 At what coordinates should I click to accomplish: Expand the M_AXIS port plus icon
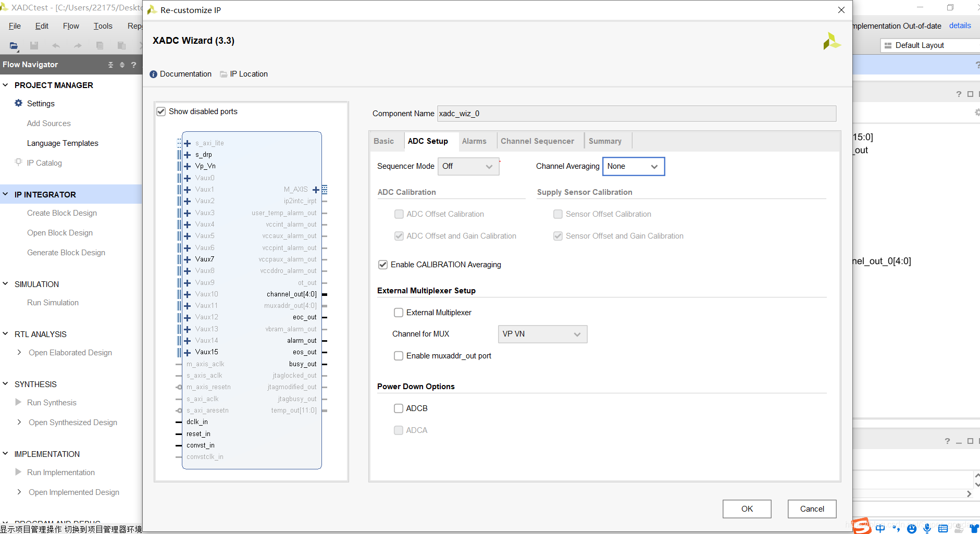316,190
